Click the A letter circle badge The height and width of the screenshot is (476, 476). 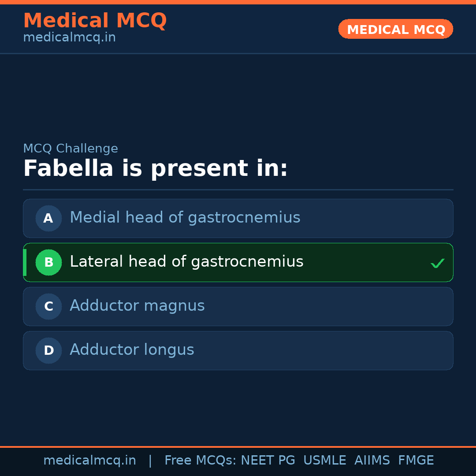(48, 218)
